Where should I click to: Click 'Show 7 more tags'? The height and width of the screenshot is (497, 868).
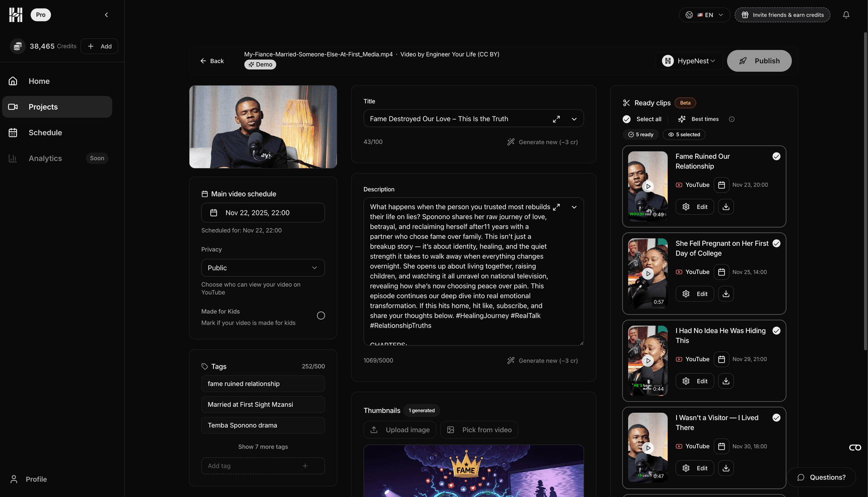[263, 447]
